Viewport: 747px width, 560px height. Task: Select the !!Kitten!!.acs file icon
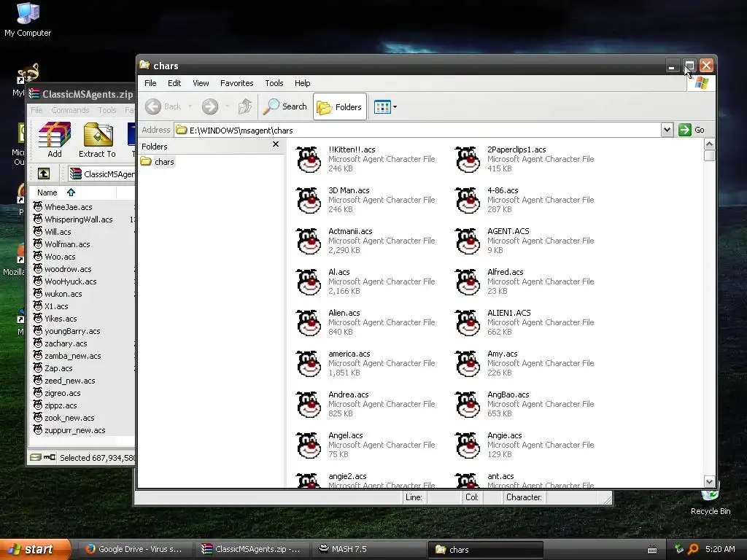coord(309,159)
